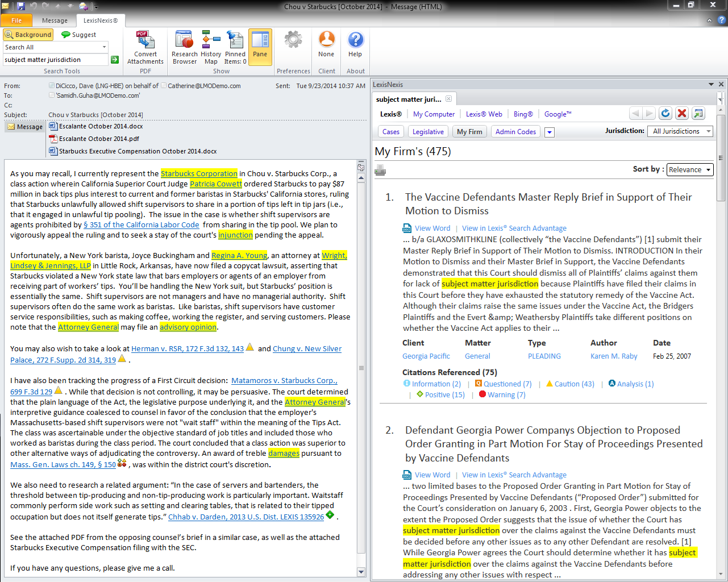This screenshot has width=728, height=582.
Task: Refresh the LexisNexis results pane
Action: [x=665, y=113]
